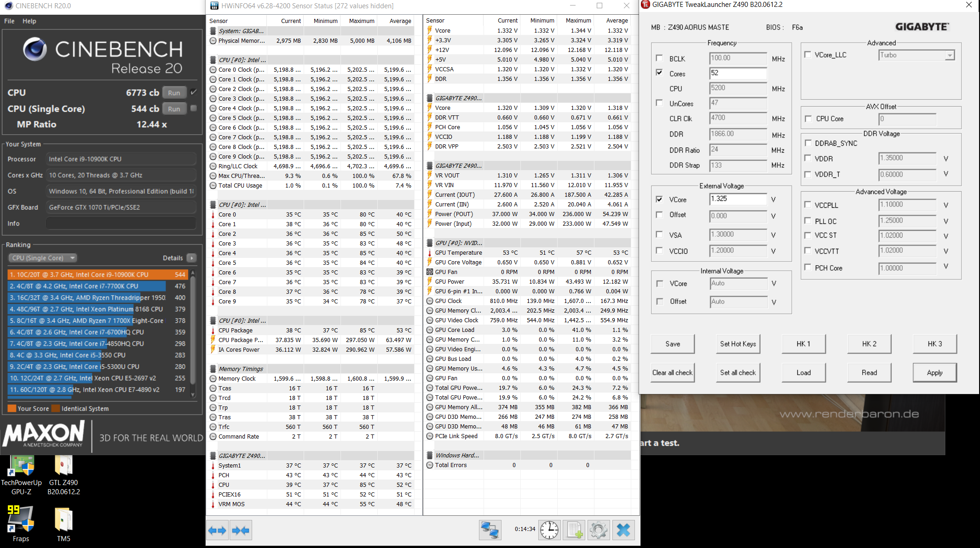Start logging with the sheet plus icon
Screen dimensions: 980x548
click(x=575, y=530)
